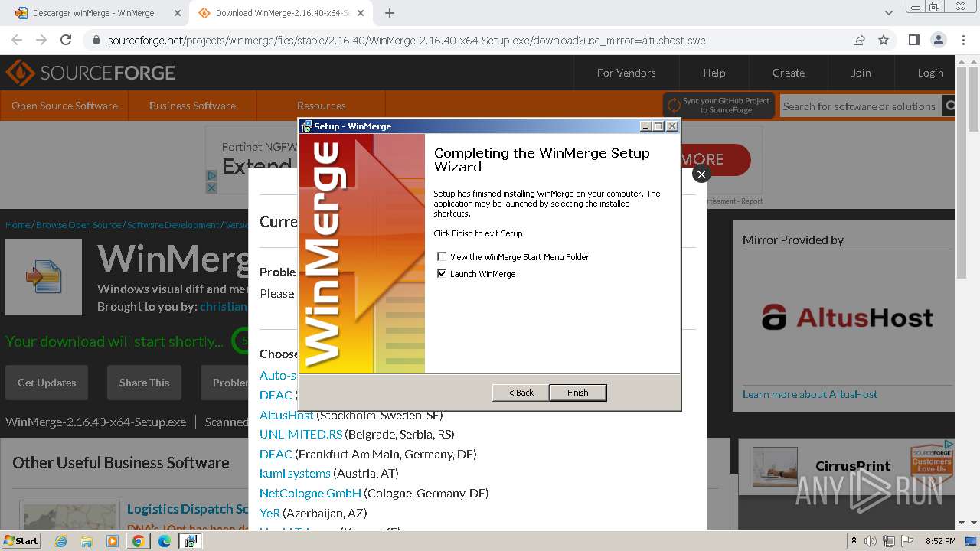
Task: Click the AltusHost logo image
Action: [847, 317]
